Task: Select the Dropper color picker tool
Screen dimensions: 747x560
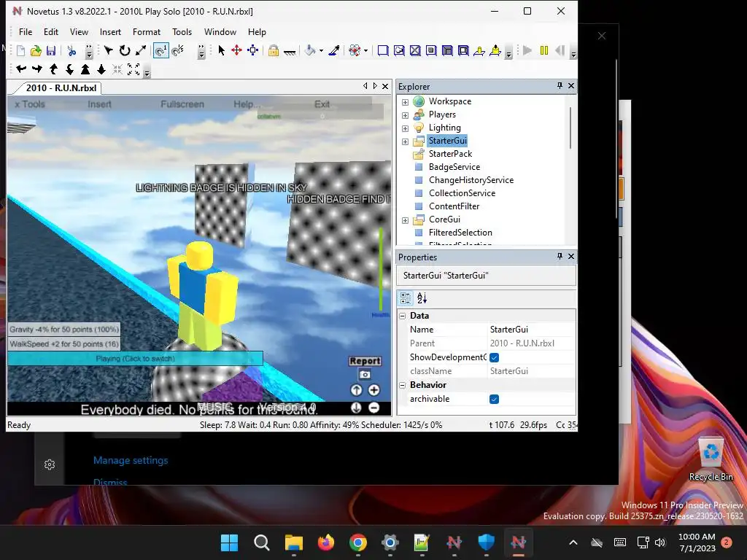Action: 334,50
